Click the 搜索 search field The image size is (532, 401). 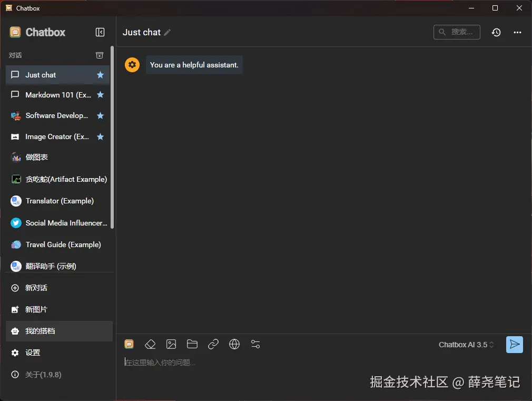(457, 32)
